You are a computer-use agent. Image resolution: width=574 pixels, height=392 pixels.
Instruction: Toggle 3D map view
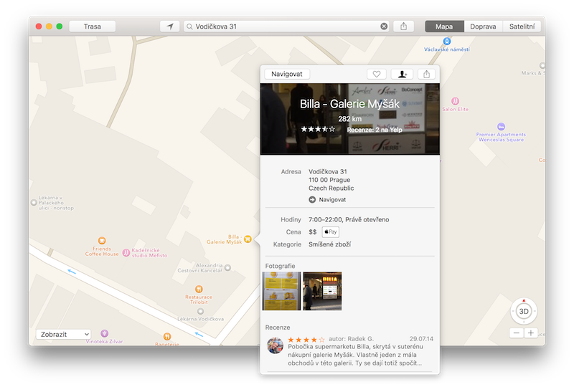(x=524, y=312)
